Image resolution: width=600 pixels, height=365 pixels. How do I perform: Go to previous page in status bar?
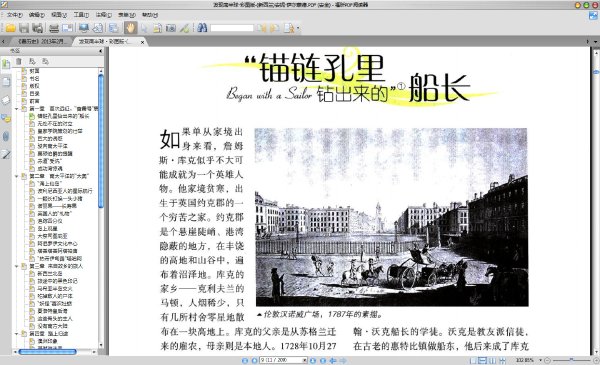(x=254, y=360)
